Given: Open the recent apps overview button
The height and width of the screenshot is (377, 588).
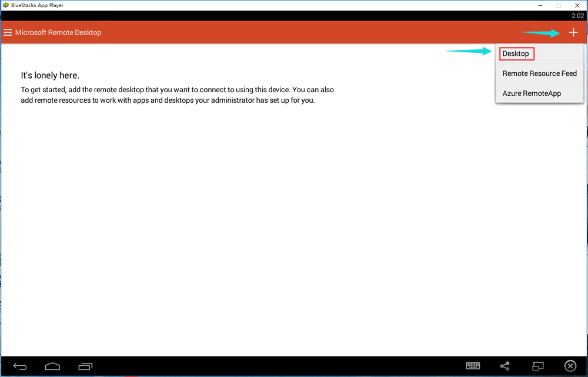Looking at the screenshot, I should (x=85, y=366).
